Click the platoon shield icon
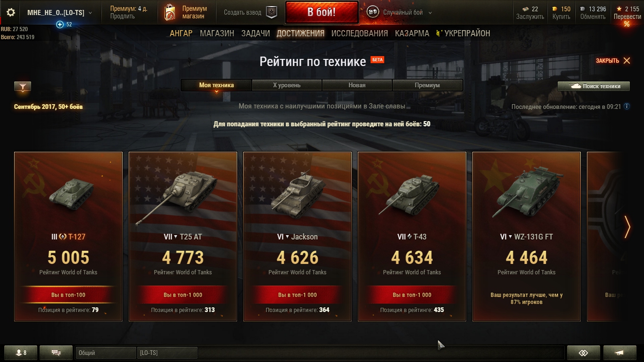644x362 pixels. click(x=272, y=13)
